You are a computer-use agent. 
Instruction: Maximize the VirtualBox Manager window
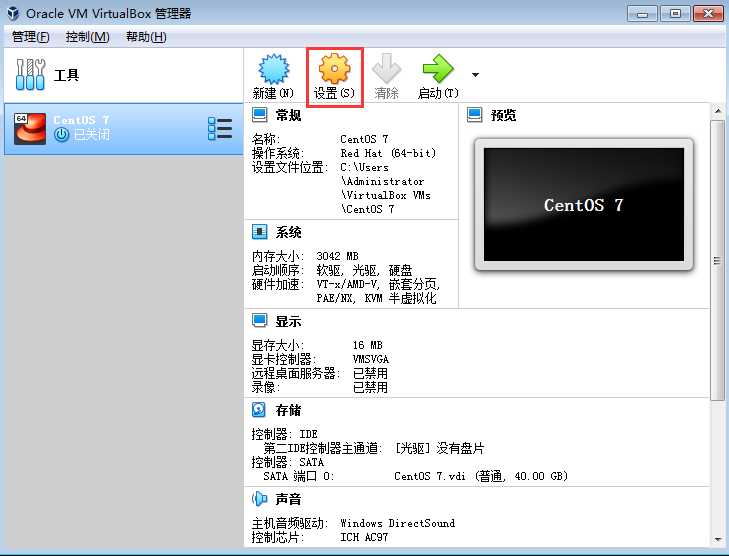(675, 13)
